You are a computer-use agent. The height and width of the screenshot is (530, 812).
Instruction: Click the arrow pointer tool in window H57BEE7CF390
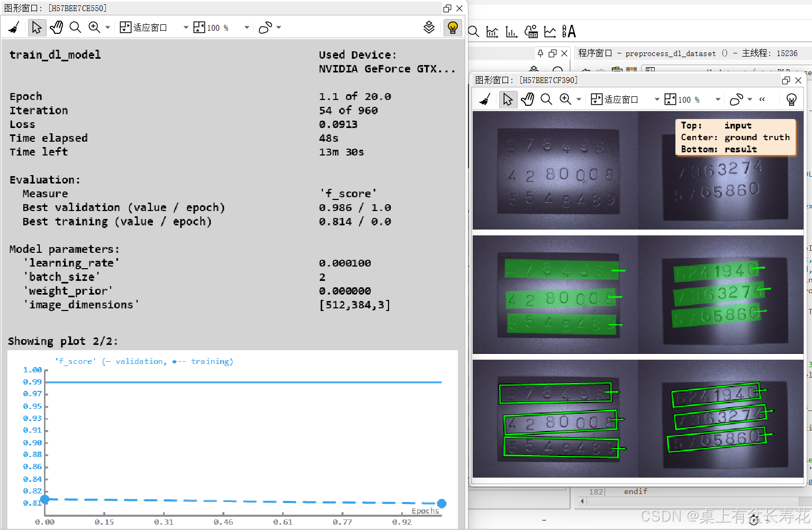[x=508, y=99]
